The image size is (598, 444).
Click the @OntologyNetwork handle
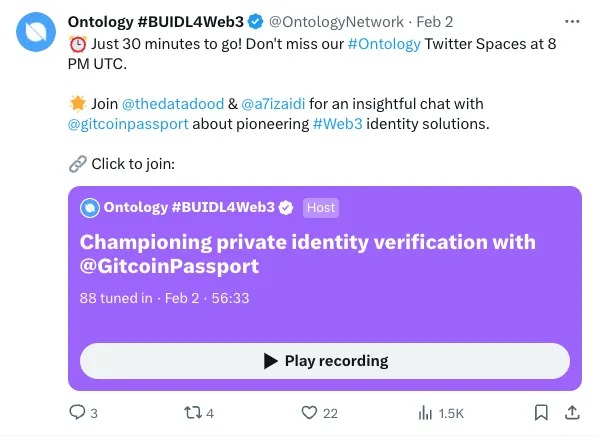click(x=336, y=22)
